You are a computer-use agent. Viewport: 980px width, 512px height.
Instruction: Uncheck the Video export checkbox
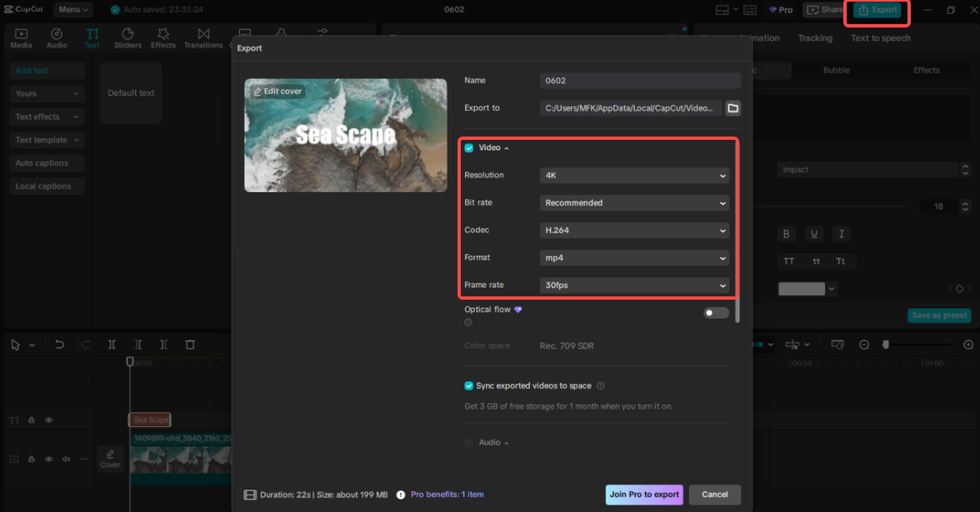(468, 147)
